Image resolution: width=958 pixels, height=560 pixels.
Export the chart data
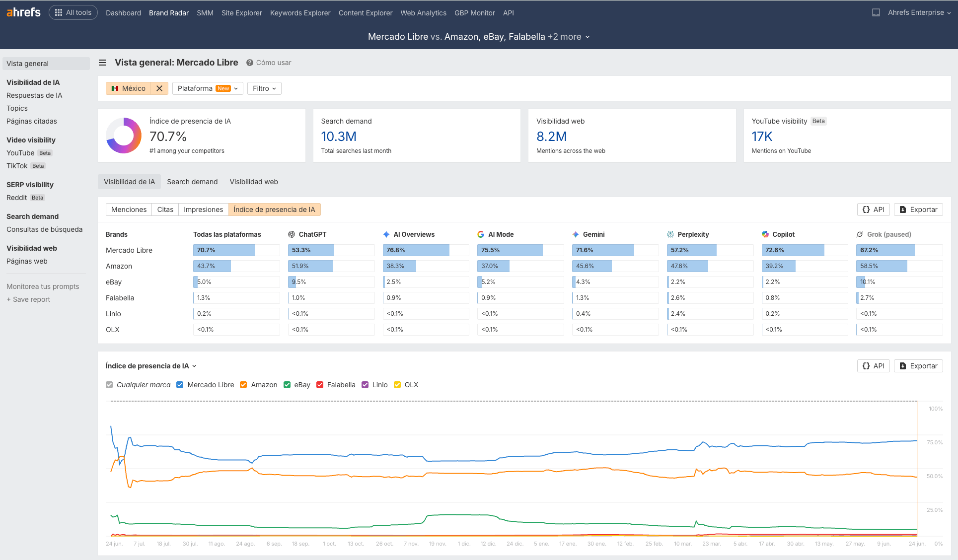point(918,366)
